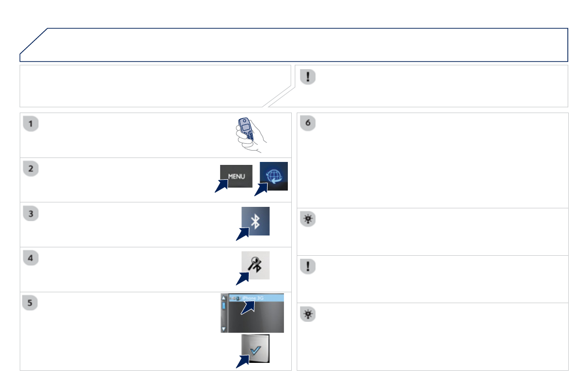Click the Bluetooth device search magnifier icon

(x=256, y=266)
